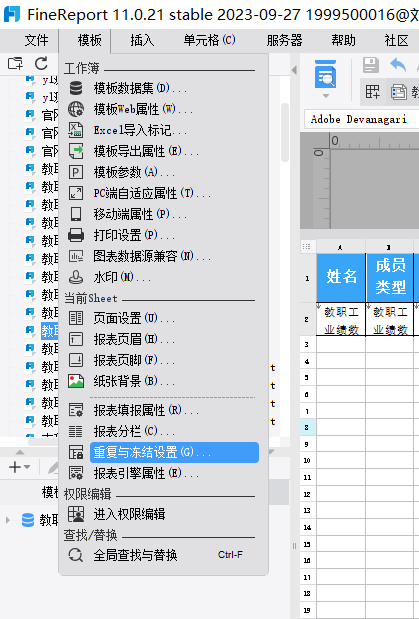
Task: Click the database icon beside 模板数据集
Action: (x=76, y=88)
